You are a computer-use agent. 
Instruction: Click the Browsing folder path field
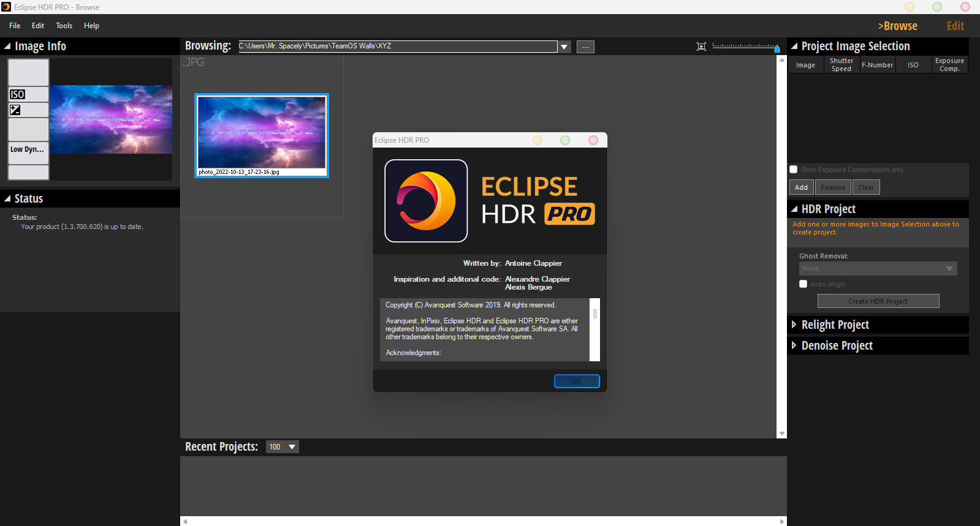tap(398, 47)
